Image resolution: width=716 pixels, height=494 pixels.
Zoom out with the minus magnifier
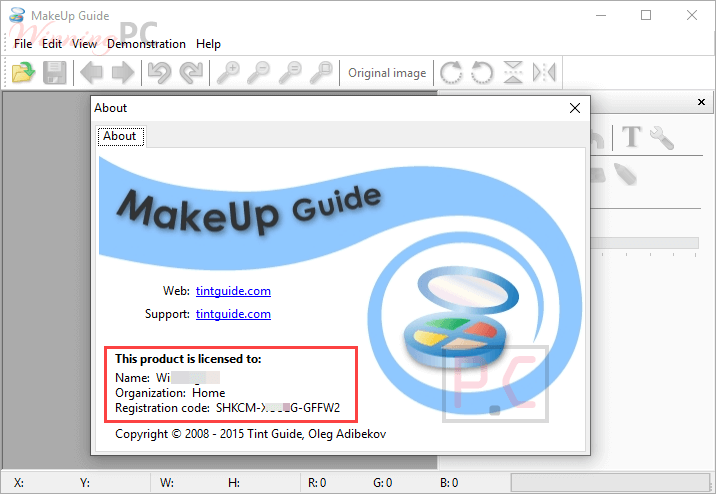coord(258,73)
